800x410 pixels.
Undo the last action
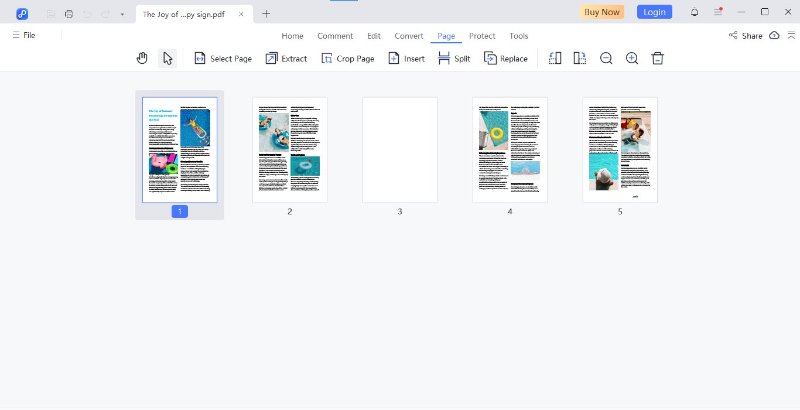(x=87, y=14)
